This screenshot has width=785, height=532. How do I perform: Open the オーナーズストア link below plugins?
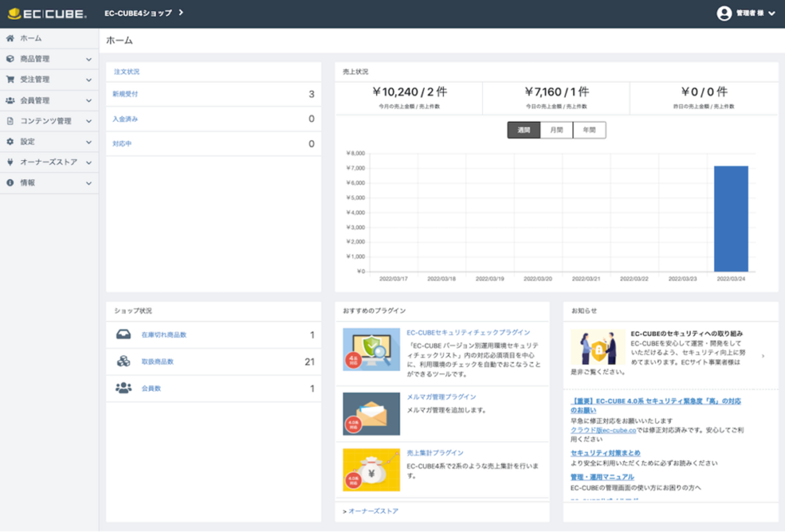(373, 511)
